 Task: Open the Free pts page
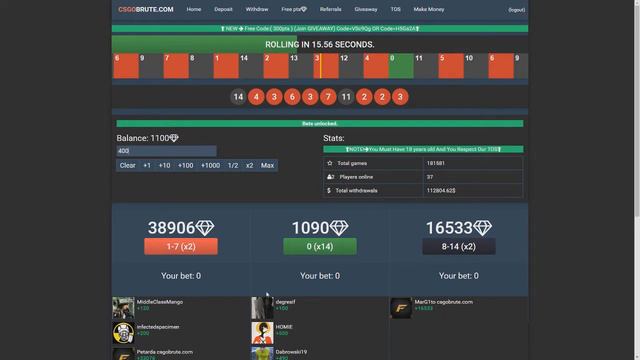pyautogui.click(x=294, y=9)
